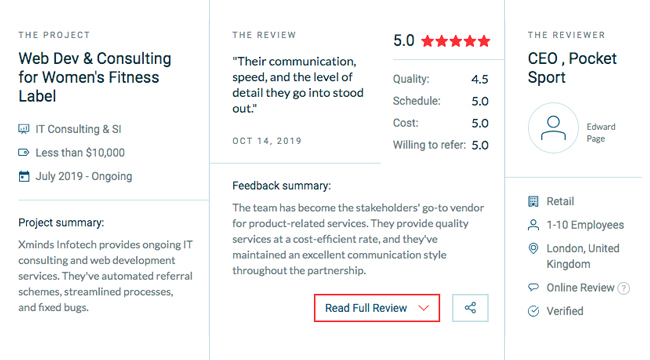
Task: Select the CEO, Pocket Sport heading
Action: tap(572, 68)
